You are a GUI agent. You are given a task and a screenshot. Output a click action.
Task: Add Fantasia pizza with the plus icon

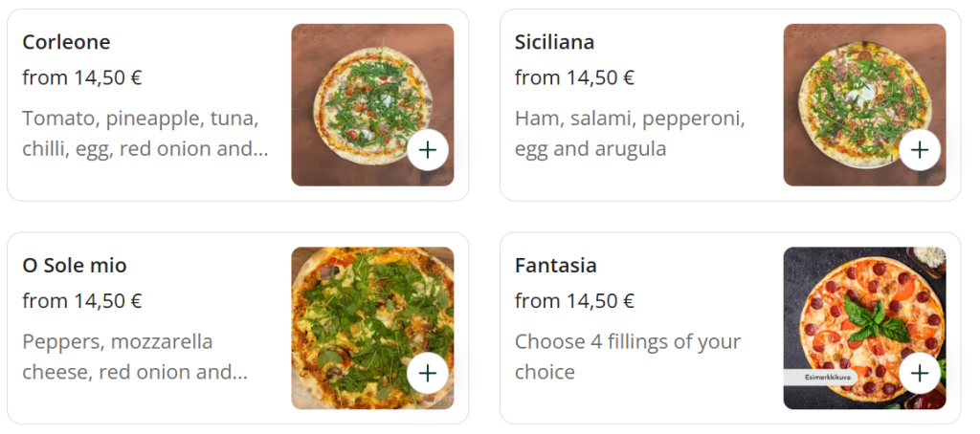coord(920,373)
